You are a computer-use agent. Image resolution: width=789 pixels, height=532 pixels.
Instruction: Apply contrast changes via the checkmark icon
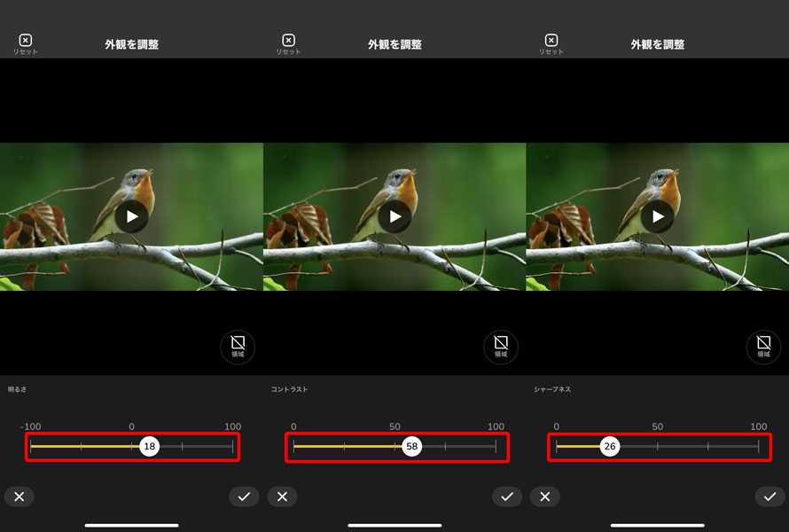click(x=507, y=497)
